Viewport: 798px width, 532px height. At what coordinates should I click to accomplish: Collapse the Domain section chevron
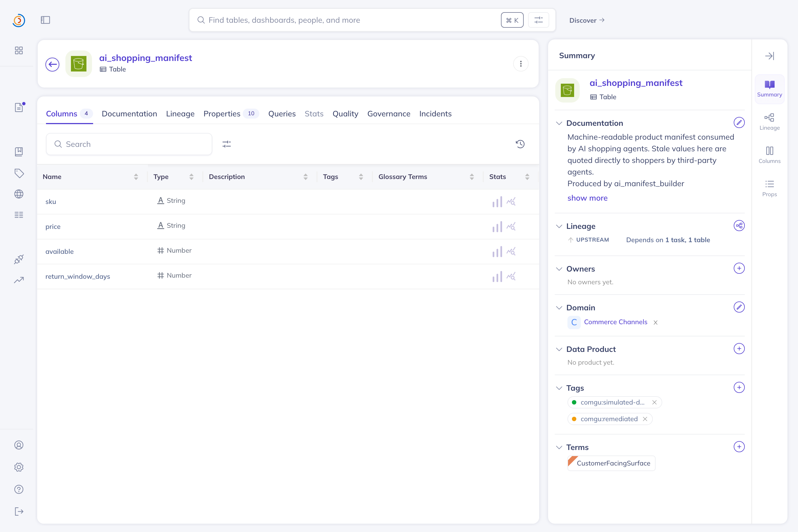(x=559, y=308)
